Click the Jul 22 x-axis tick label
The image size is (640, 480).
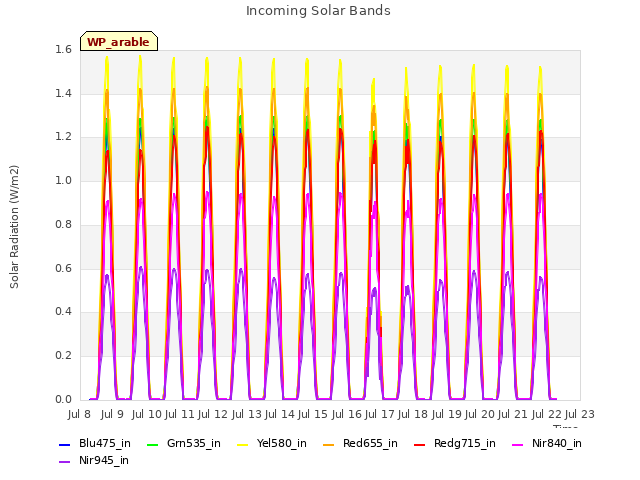[547, 415]
